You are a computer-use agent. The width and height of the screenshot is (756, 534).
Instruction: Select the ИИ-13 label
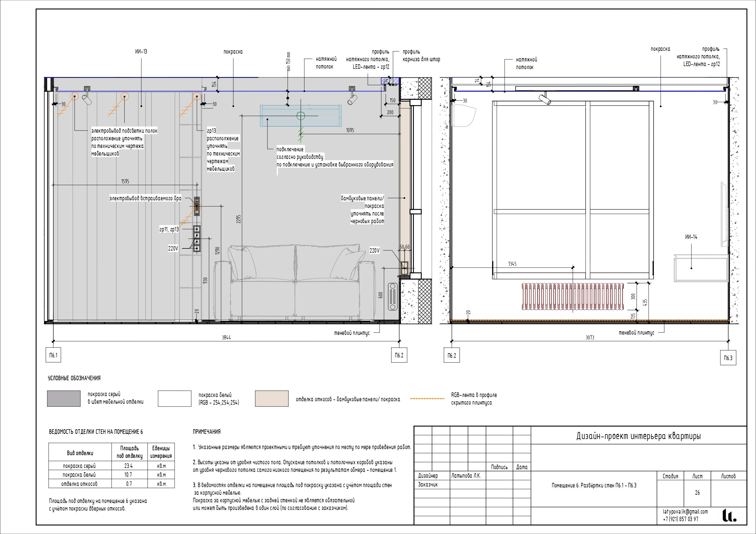(141, 52)
